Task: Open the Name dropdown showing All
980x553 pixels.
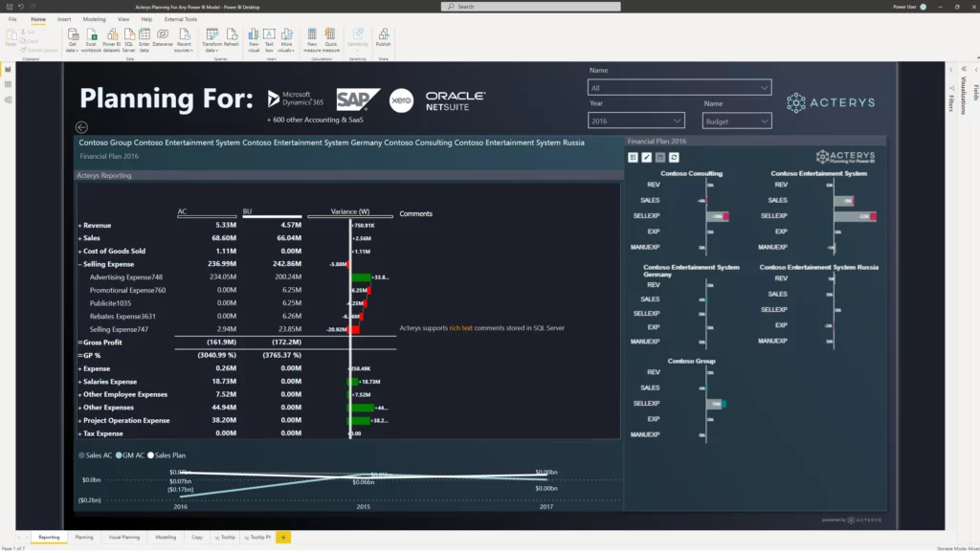Action: pos(679,87)
